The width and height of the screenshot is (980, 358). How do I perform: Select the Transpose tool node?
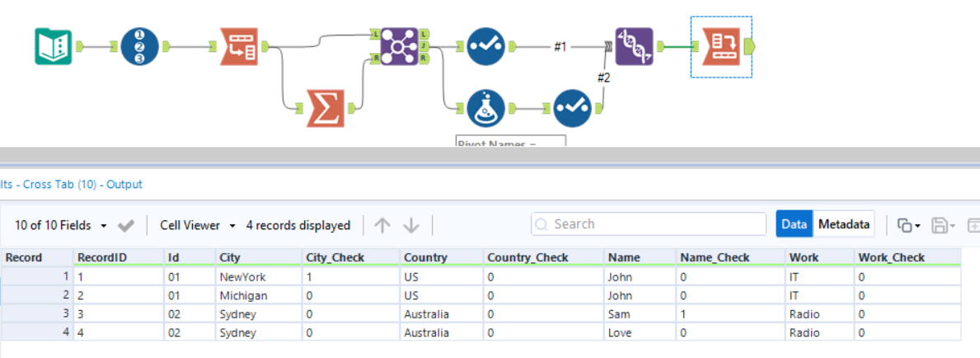pos(239,47)
